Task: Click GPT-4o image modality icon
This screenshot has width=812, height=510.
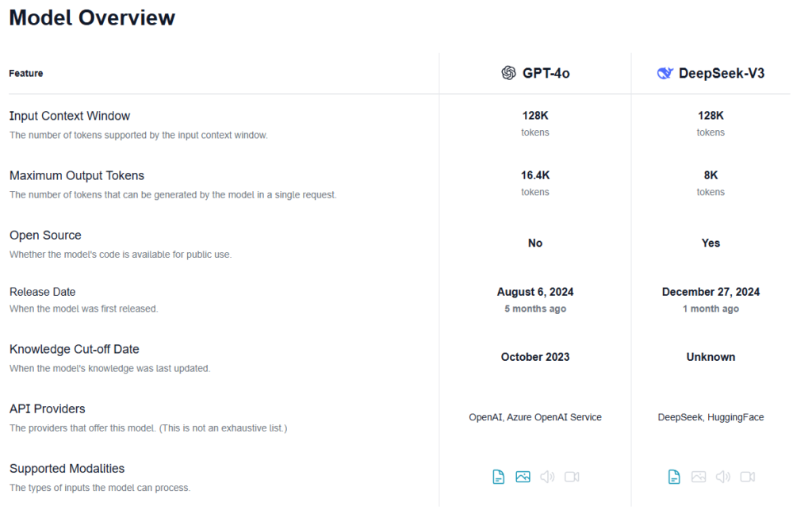Action: [x=523, y=477]
